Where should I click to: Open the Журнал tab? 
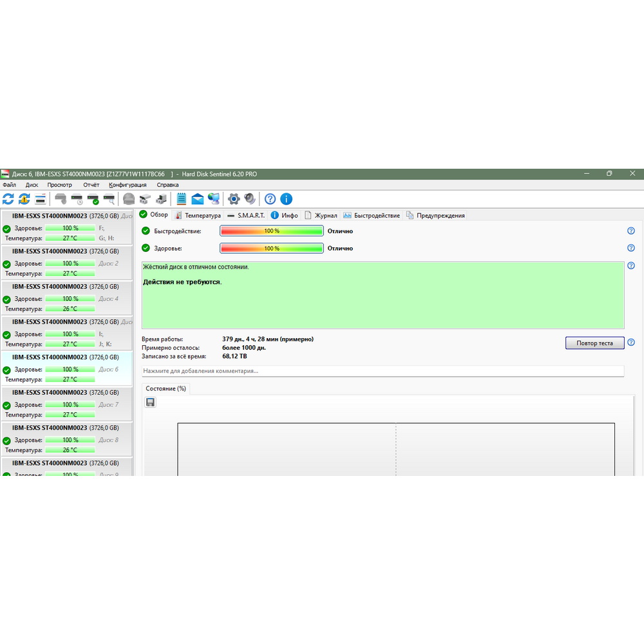point(321,215)
